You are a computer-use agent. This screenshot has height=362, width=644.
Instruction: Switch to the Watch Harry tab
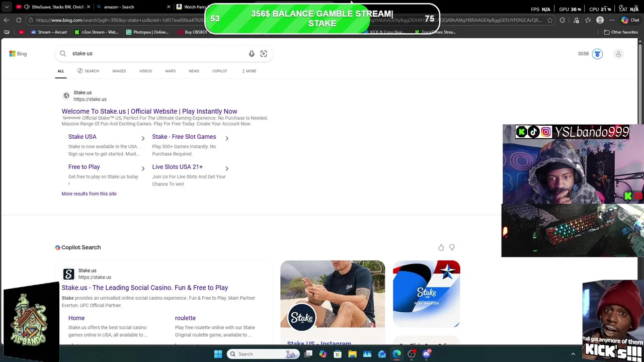click(191, 7)
